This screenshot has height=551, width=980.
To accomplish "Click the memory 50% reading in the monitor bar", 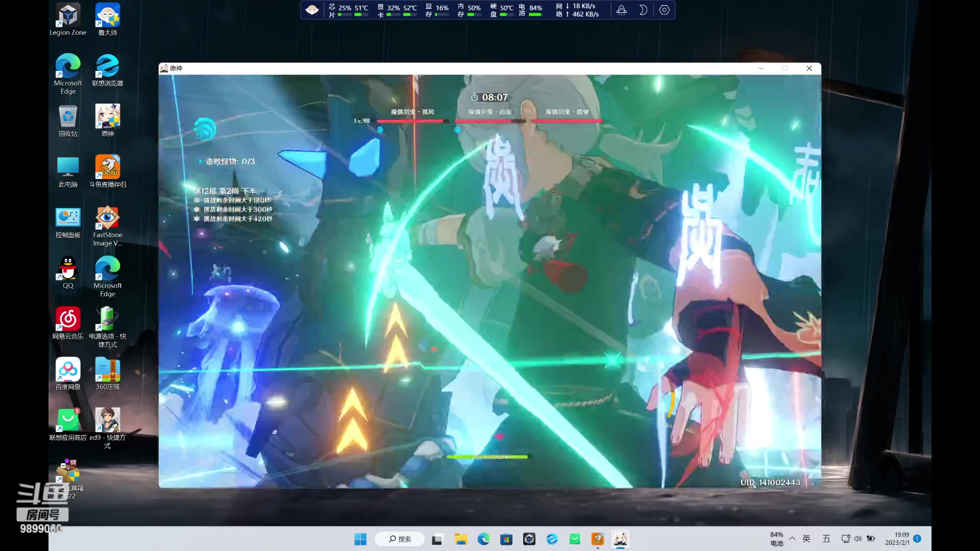I will (469, 10).
